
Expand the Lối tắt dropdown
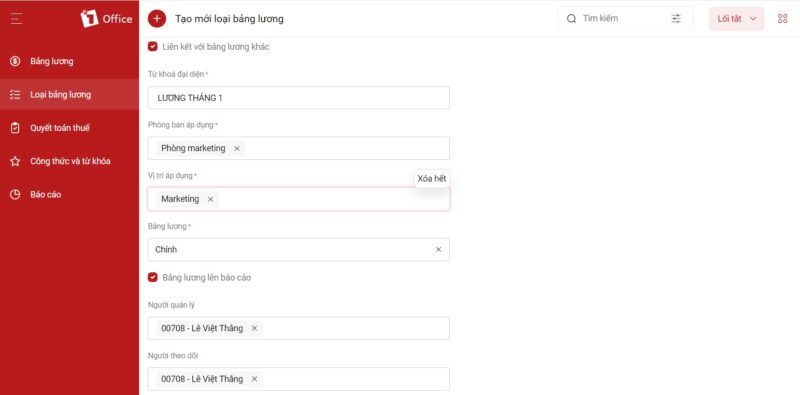(x=736, y=19)
